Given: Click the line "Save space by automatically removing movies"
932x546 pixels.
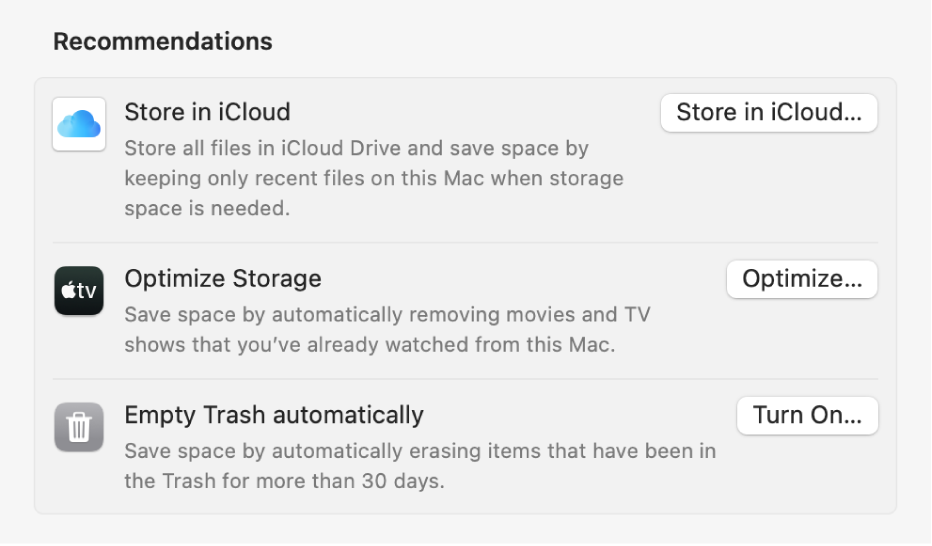Looking at the screenshot, I should click(x=387, y=315).
